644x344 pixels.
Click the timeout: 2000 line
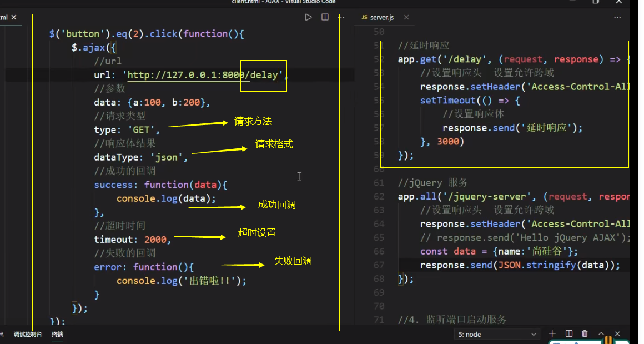(132, 239)
